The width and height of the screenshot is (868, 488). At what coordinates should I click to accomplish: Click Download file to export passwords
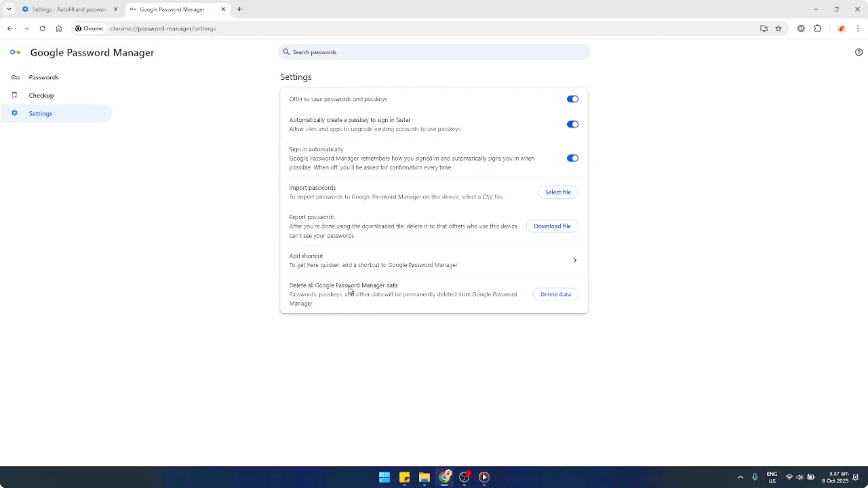[x=552, y=226]
